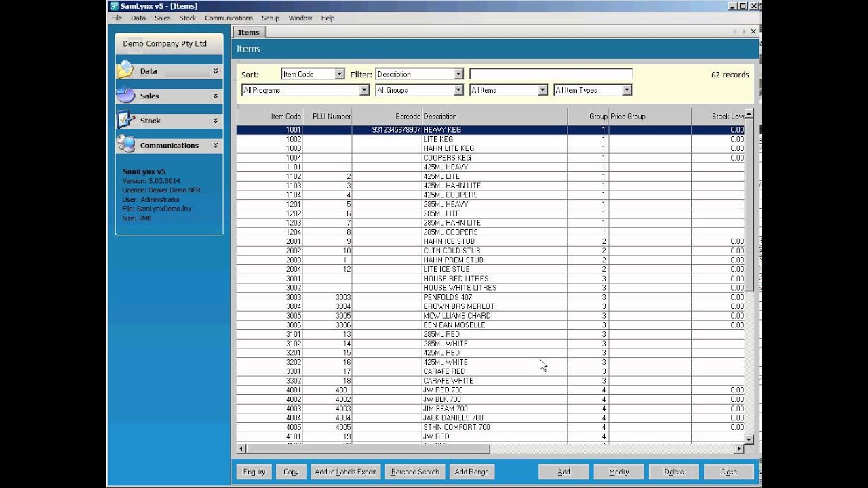Viewport: 868px width, 488px height.
Task: Close the Items tab with X
Action: 753,31
